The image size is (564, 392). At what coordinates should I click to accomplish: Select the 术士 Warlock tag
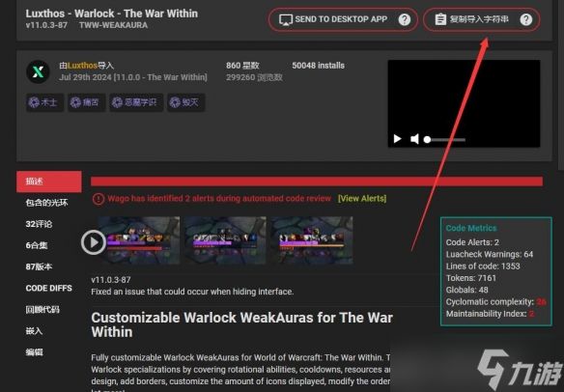coord(44,102)
